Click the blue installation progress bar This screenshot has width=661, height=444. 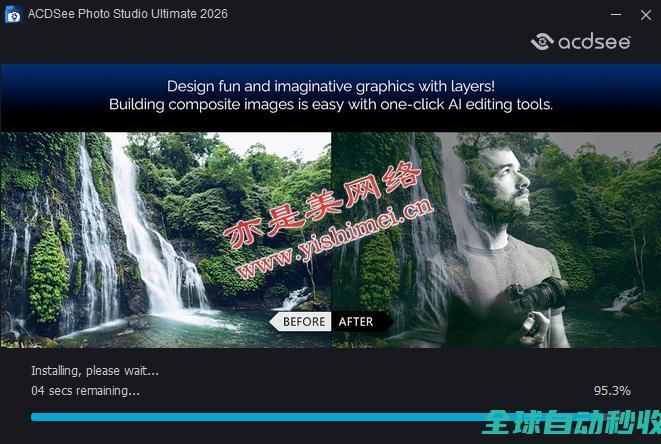pos(250,417)
